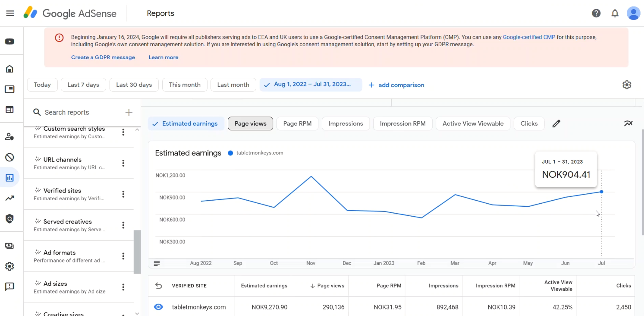Toggle the Page RPM metric chip
The height and width of the screenshot is (316, 644).
(297, 123)
